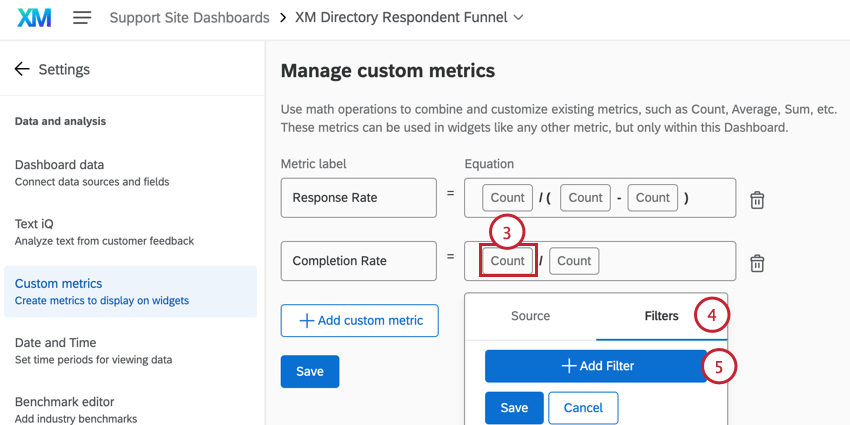Select first Count in Completion Rate equation
The height and width of the screenshot is (425, 850).
[508, 261]
